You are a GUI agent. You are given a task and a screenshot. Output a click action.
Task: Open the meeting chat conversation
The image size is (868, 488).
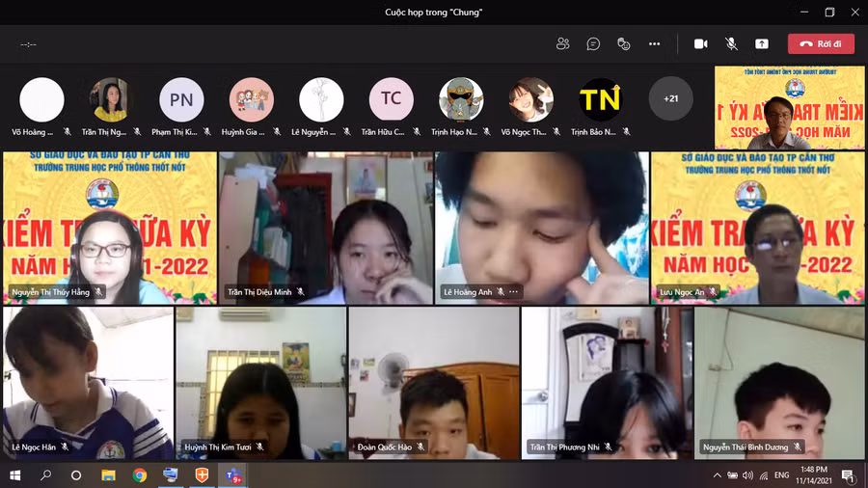point(593,43)
